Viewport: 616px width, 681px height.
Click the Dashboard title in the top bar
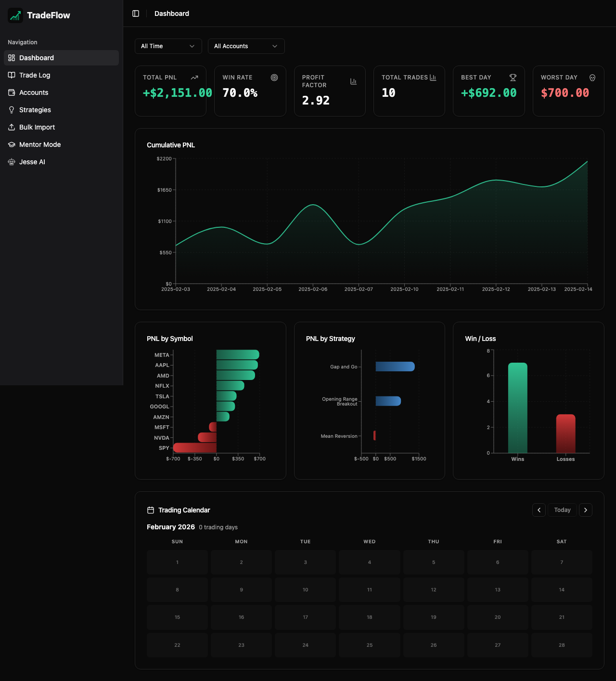click(x=172, y=13)
